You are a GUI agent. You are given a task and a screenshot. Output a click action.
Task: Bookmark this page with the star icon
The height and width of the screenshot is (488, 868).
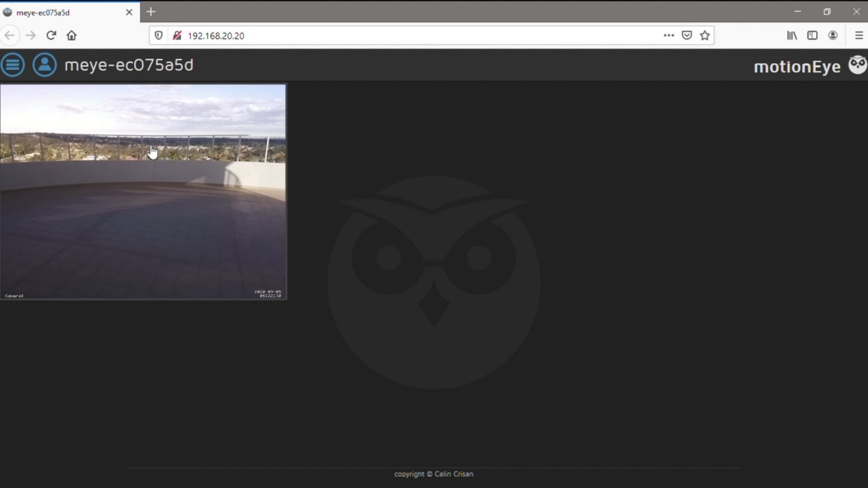[705, 35]
